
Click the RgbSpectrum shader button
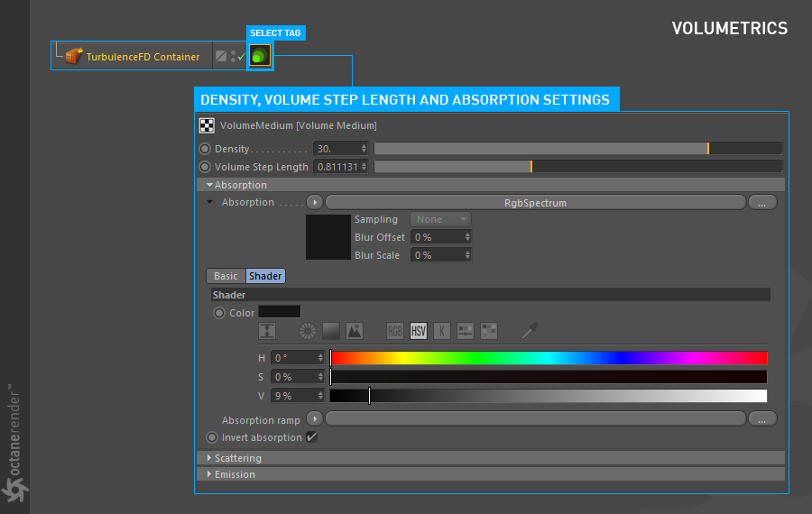click(535, 202)
